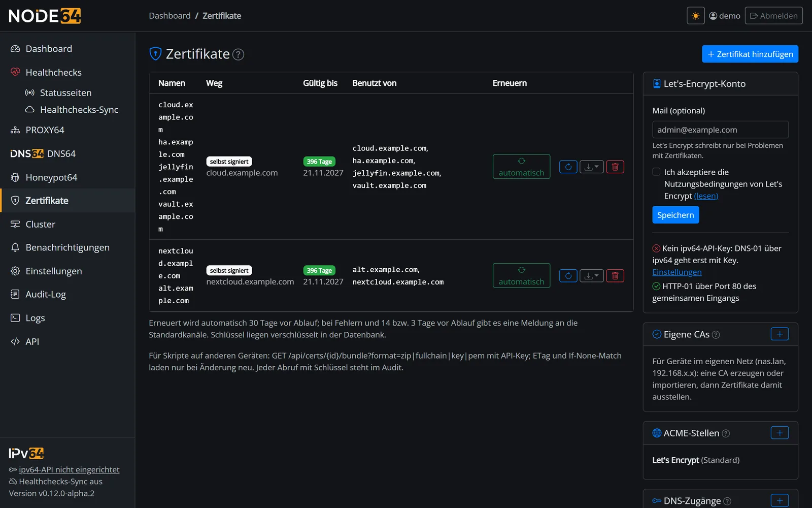This screenshot has height=508, width=812.
Task: Click the Mail (optional) input field
Action: (720, 130)
